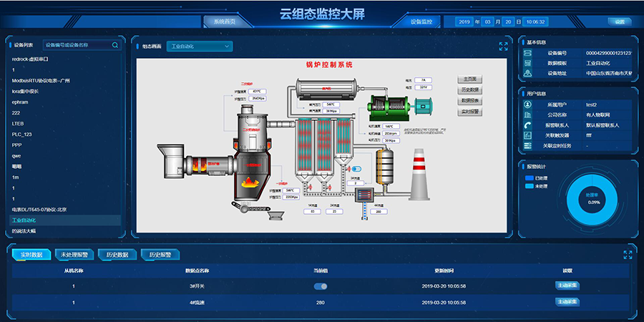The image size is (644, 322).
Task: Switch to the 未处理报警 tab
Action: [x=74, y=255]
